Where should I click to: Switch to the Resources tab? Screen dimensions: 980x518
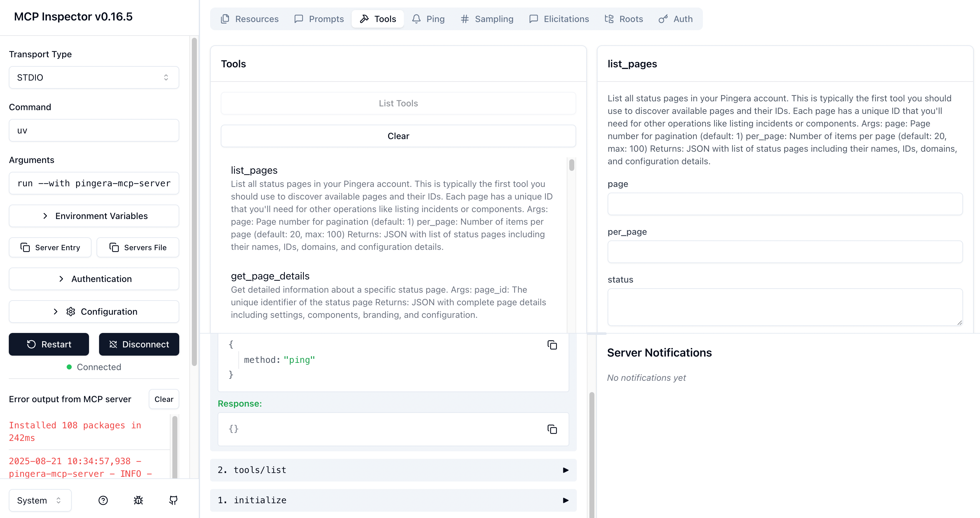250,19
